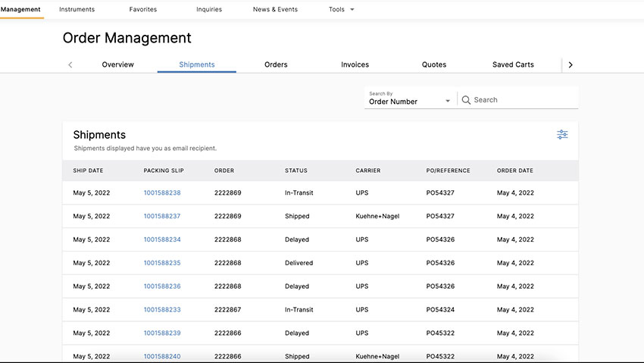Click the Status column header
The image size is (644, 363).
(296, 171)
